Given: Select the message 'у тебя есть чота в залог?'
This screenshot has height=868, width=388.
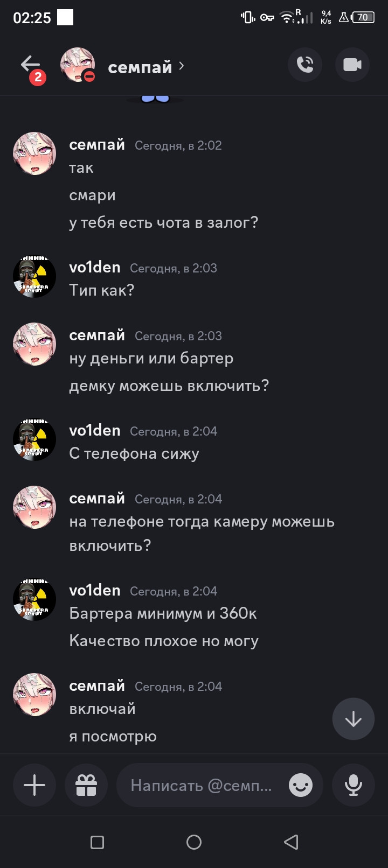Looking at the screenshot, I should [164, 222].
